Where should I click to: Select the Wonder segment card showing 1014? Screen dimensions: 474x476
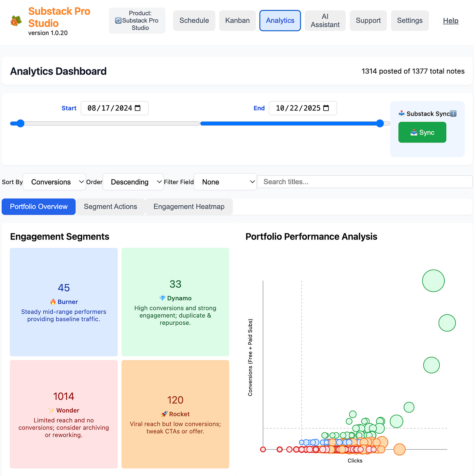coord(64,414)
